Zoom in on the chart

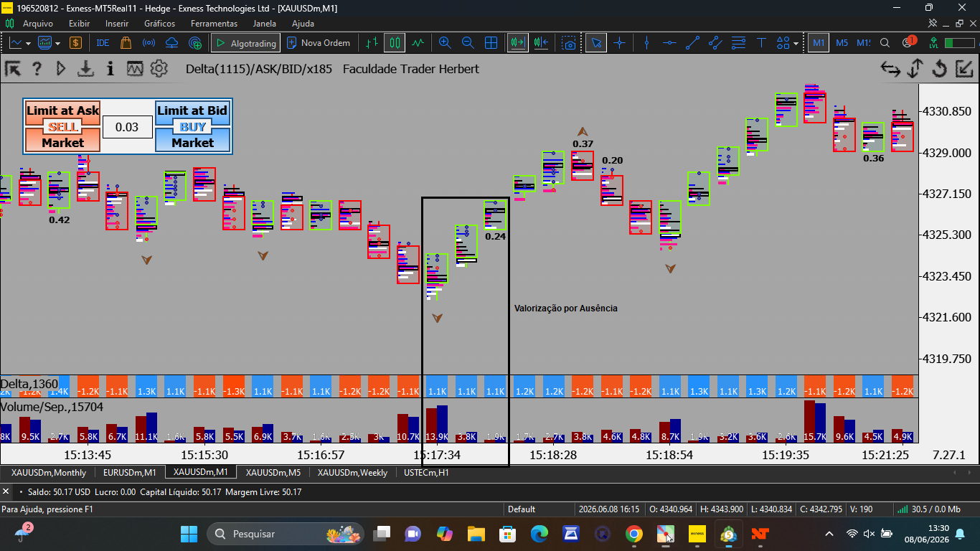click(445, 43)
